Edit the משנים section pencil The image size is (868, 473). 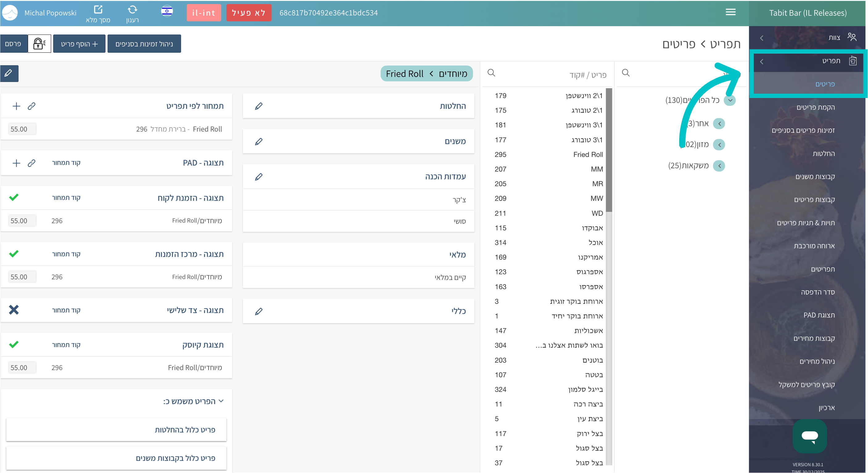pyautogui.click(x=258, y=141)
